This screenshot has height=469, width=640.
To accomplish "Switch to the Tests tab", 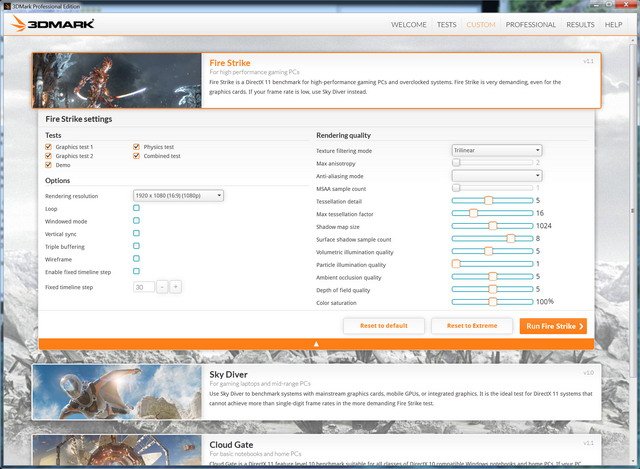I will pos(447,24).
